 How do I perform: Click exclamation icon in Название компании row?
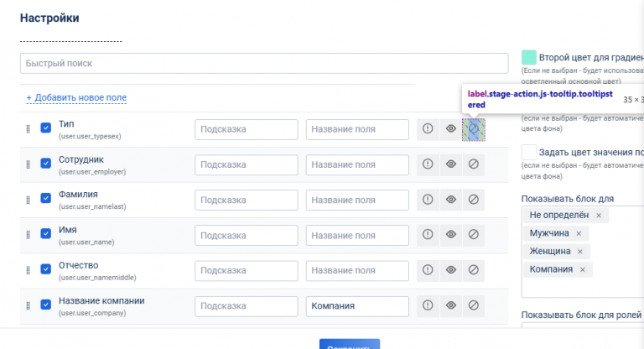click(x=428, y=305)
